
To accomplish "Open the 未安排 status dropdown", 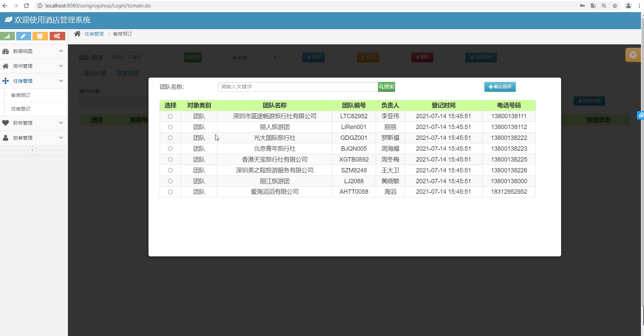I will coord(253,58).
